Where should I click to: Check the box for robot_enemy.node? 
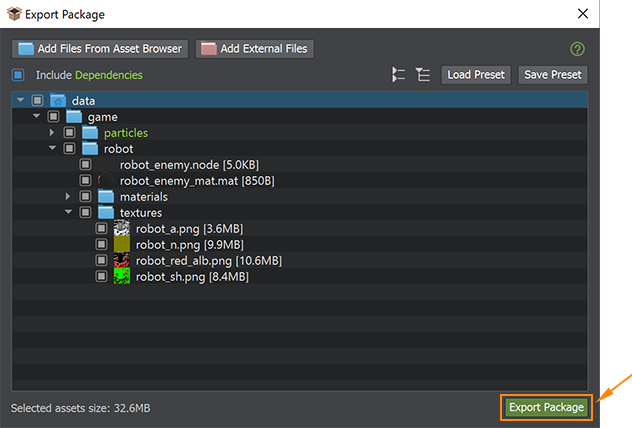point(85,165)
